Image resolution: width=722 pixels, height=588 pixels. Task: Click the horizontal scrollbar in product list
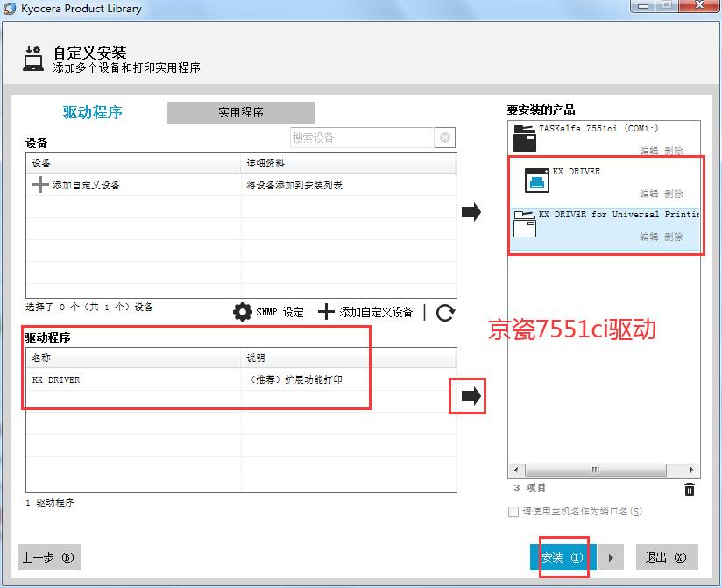(597, 471)
